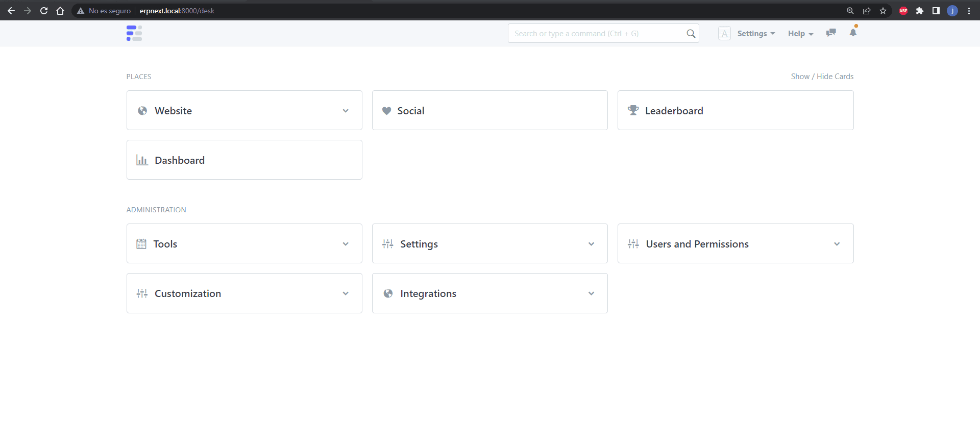Bookmark this page with star icon
The width and height of the screenshot is (980, 445).
tap(883, 11)
